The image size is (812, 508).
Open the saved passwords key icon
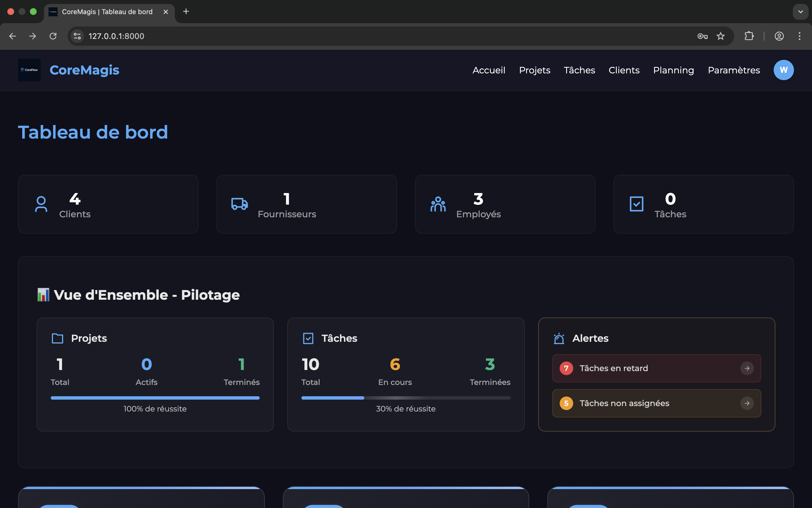point(702,36)
